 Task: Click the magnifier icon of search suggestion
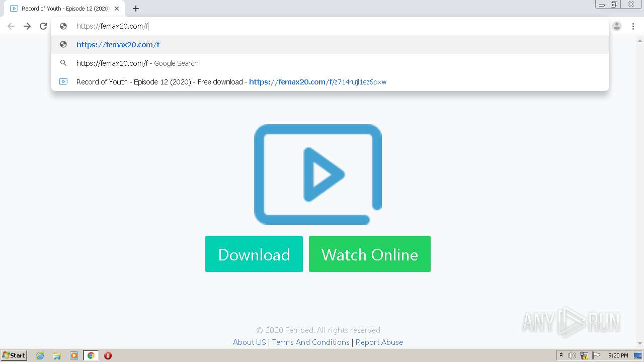(x=63, y=63)
